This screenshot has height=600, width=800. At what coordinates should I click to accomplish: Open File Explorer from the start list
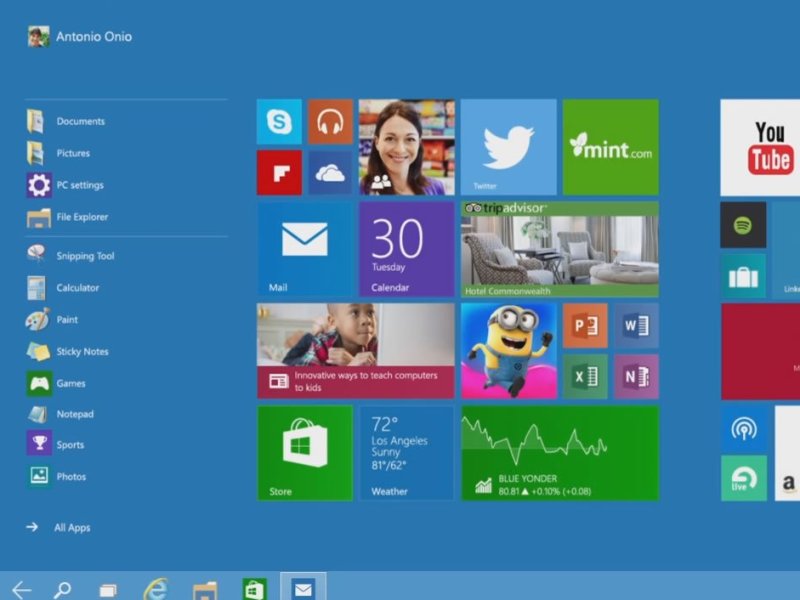[67, 217]
